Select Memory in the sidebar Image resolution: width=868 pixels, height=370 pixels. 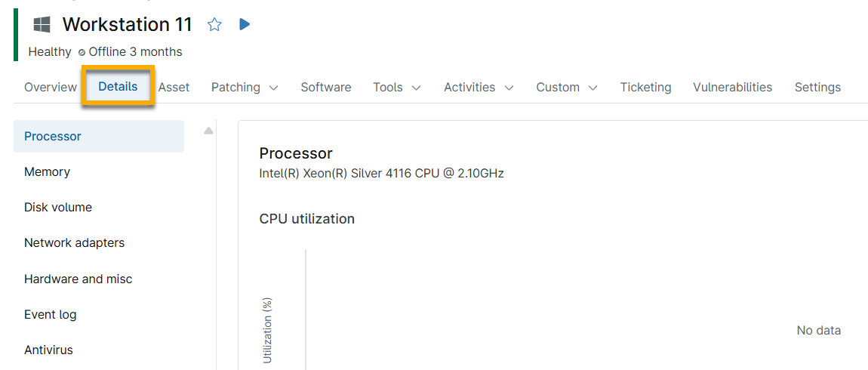click(47, 172)
